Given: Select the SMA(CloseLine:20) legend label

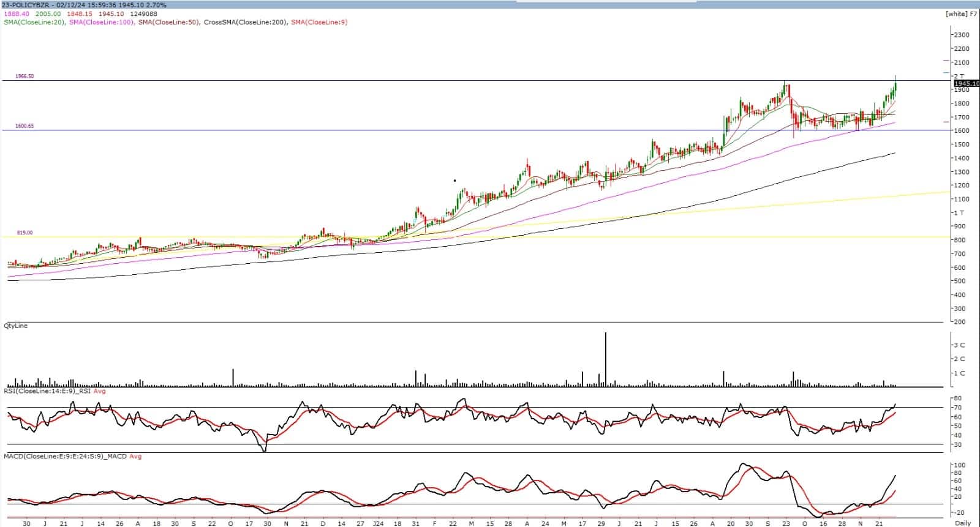Looking at the screenshot, I should pyautogui.click(x=34, y=22).
